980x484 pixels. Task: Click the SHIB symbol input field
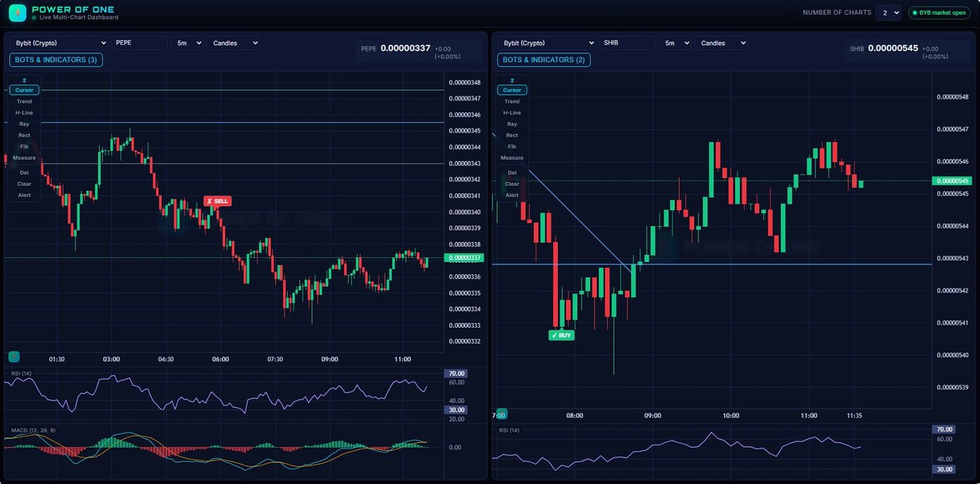tap(627, 43)
